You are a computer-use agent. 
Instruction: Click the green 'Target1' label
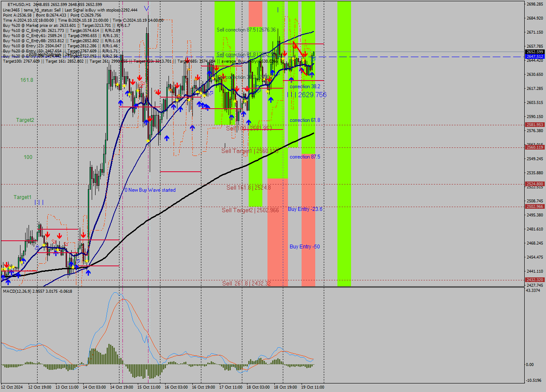23,197
